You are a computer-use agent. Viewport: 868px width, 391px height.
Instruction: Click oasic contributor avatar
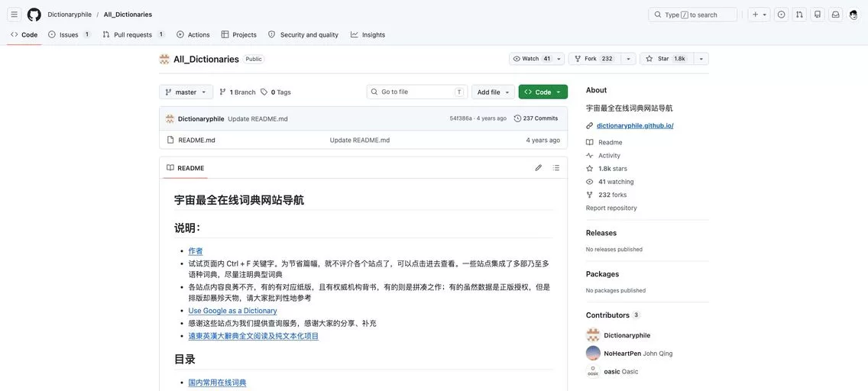coord(593,371)
